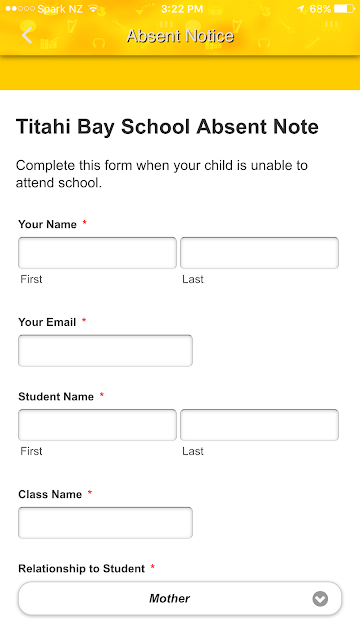Tap the Absent Notice header title
Image resolution: width=360 pixels, height=640 pixels.
click(180, 36)
